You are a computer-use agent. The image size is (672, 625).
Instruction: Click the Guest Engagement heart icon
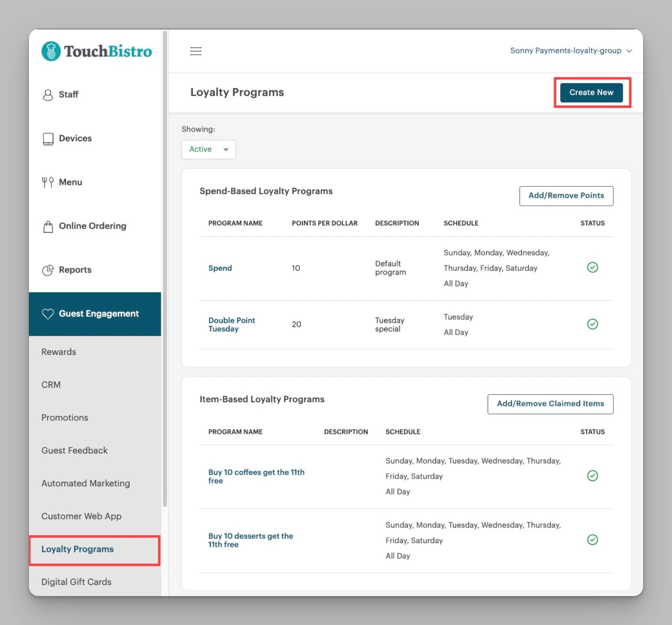tap(48, 314)
